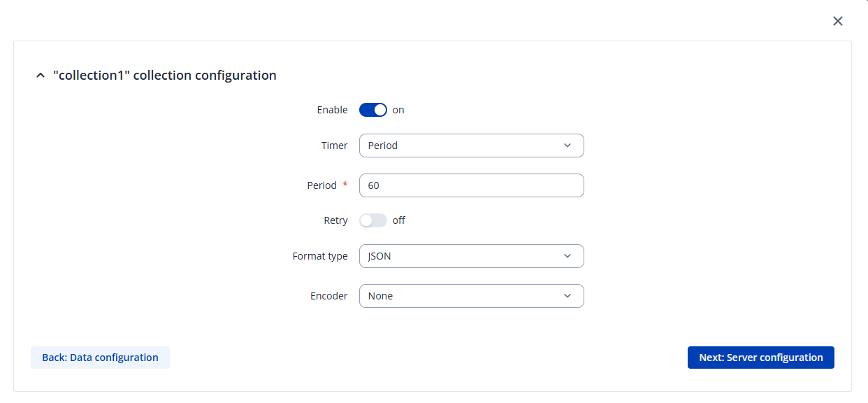Click the Period input field containing 60
The width and height of the screenshot is (868, 403).
471,185
